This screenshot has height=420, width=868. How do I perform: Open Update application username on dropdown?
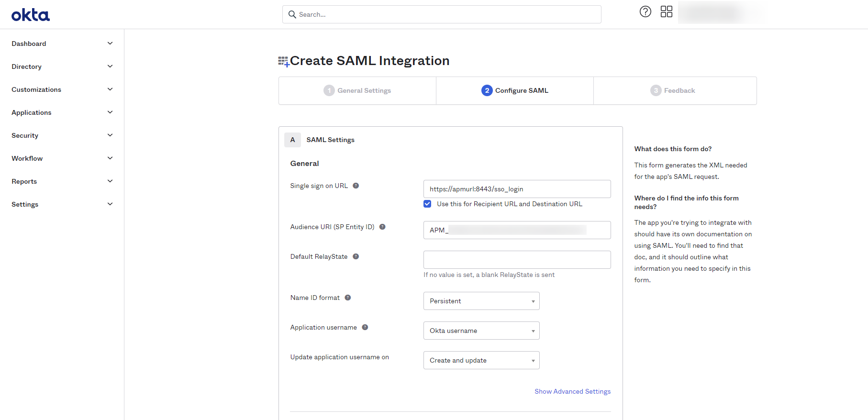(481, 361)
